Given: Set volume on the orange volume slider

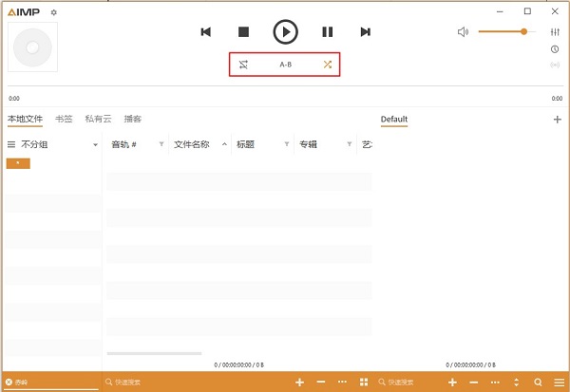Looking at the screenshot, I should point(506,31).
